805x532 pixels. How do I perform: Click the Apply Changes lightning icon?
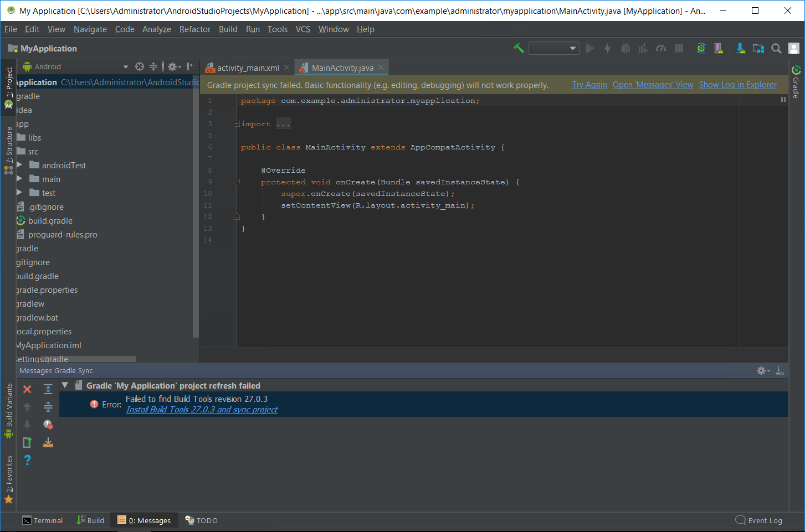[x=607, y=48]
